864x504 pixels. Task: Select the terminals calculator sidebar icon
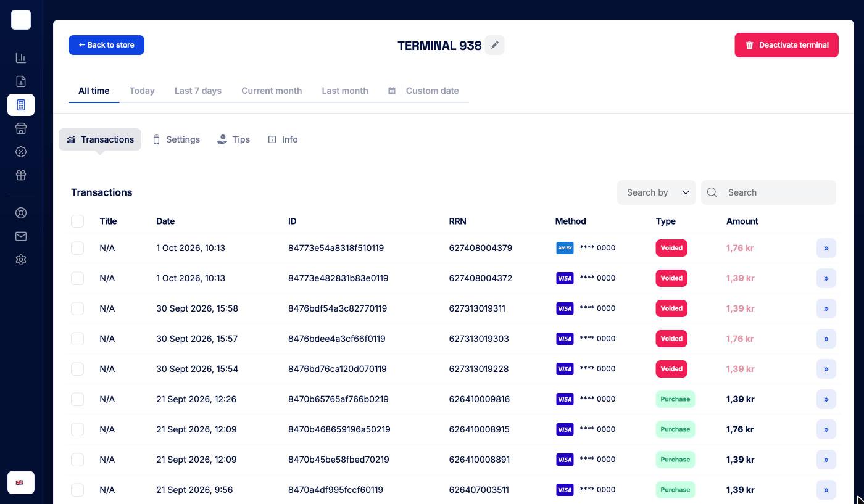[x=20, y=105]
